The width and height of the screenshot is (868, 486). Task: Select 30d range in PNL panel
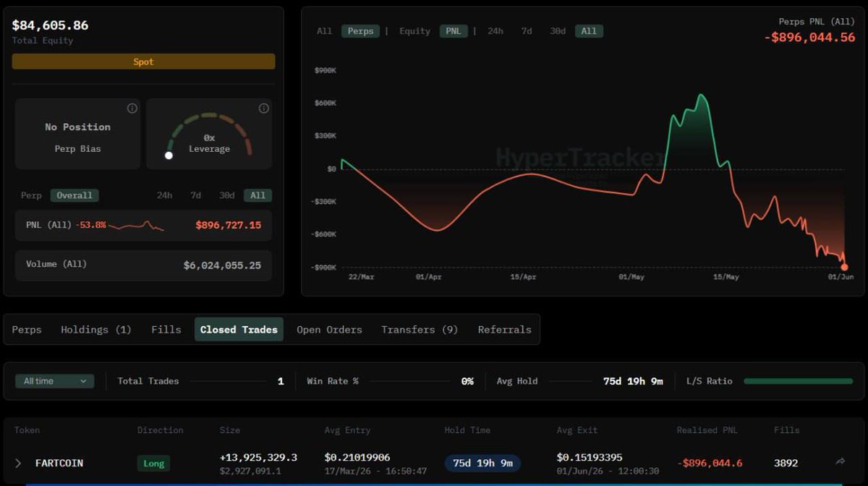tap(227, 195)
